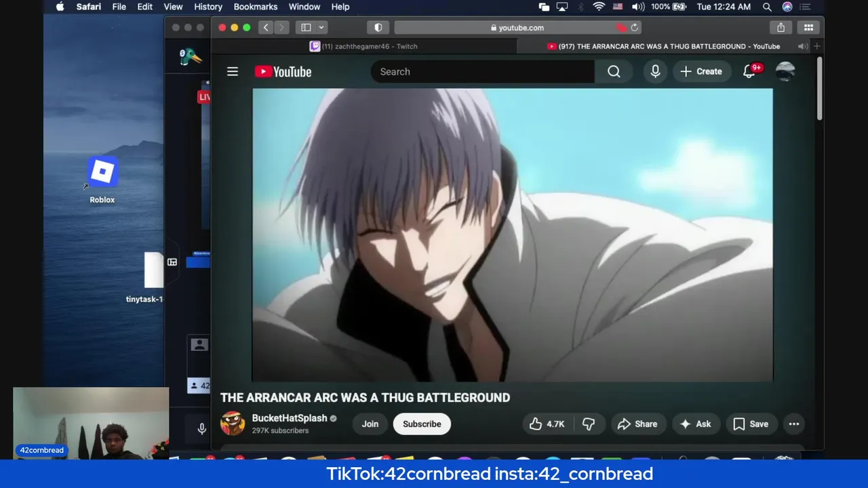
Task: Open the Apple menu
Action: tap(60, 7)
